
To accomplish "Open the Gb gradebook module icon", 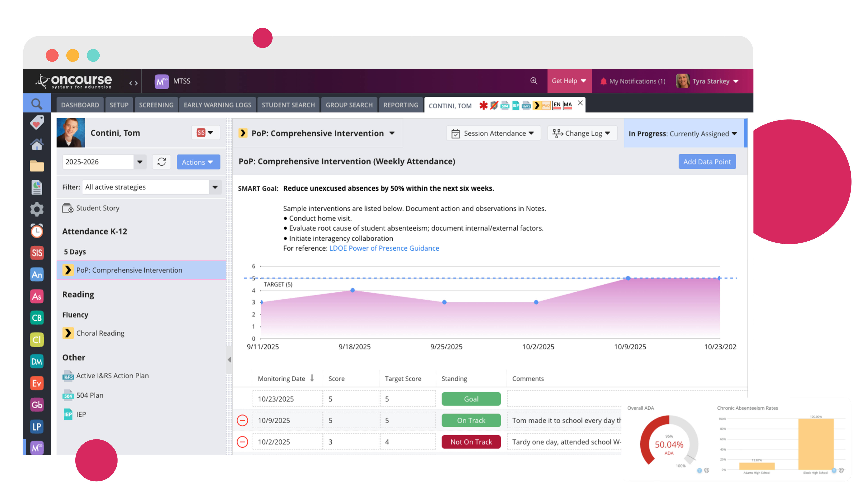I will pos(37,405).
